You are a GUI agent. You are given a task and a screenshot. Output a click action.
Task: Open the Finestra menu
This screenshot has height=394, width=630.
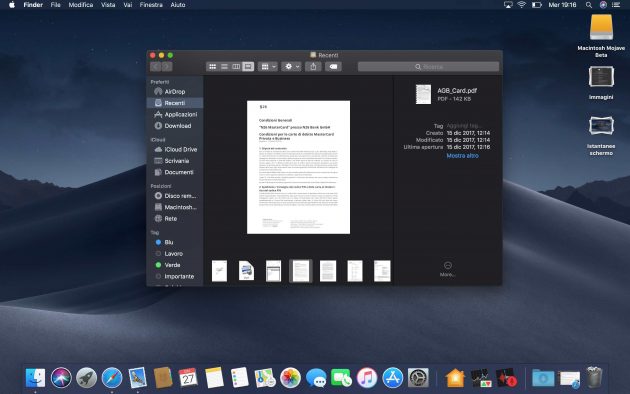[x=151, y=5]
